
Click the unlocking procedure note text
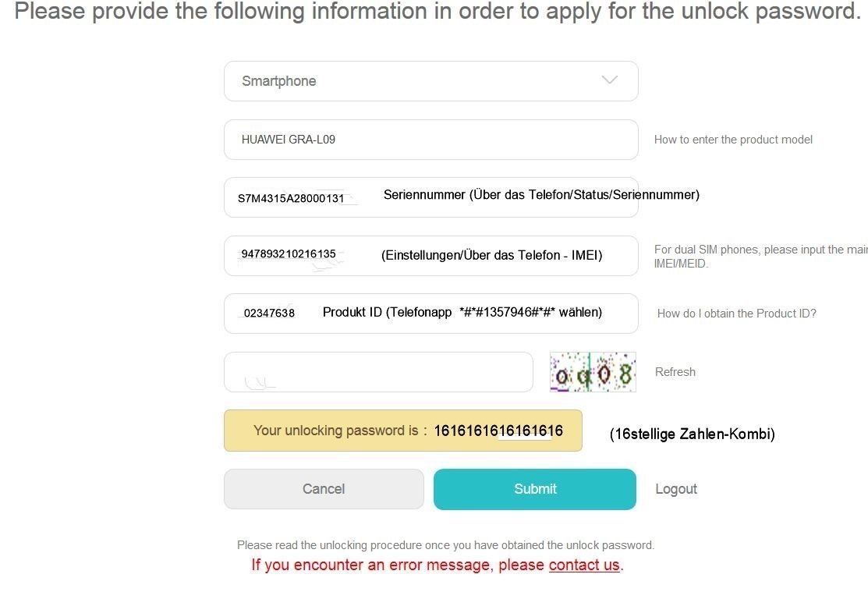coord(445,545)
